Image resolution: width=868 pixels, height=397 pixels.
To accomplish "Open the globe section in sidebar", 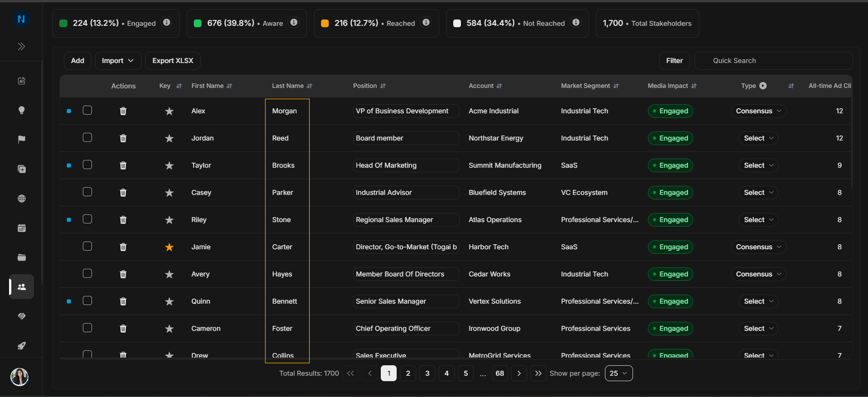I will (21, 198).
